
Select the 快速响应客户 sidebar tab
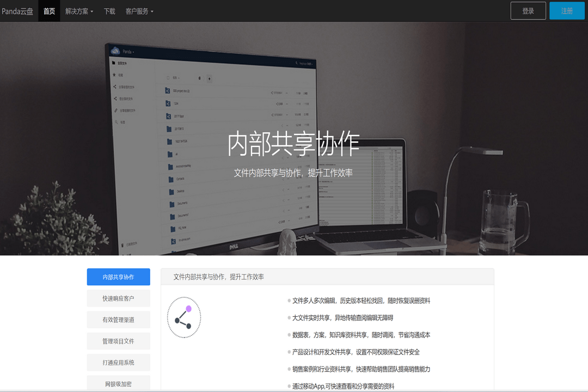click(x=118, y=298)
